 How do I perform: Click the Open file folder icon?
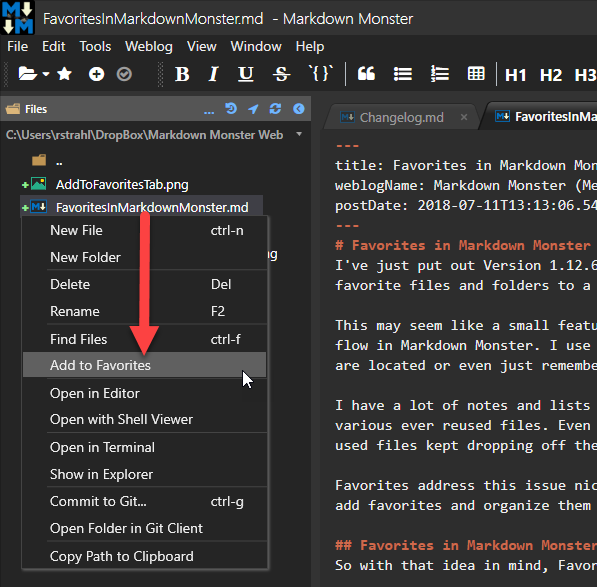[x=27, y=73]
